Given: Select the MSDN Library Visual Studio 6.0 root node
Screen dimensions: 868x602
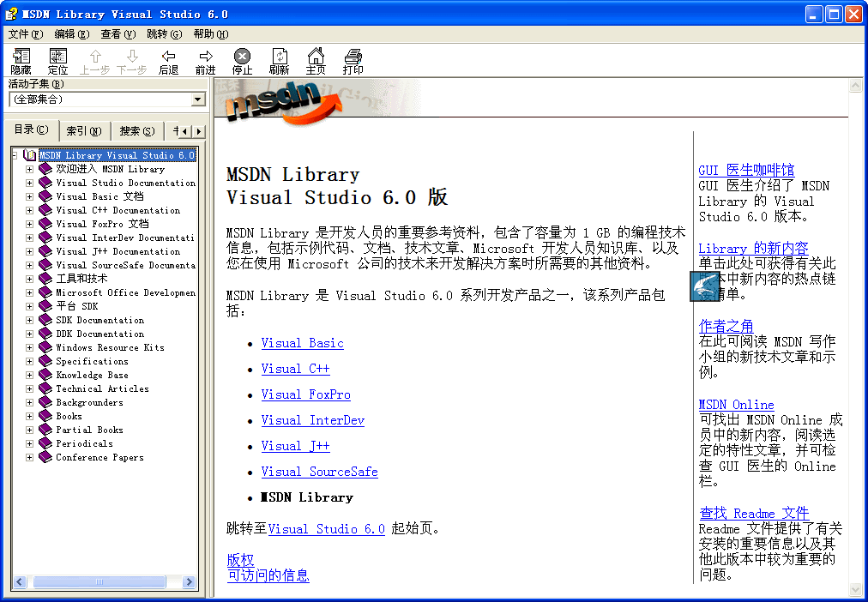Looking at the screenshot, I should (x=118, y=155).
